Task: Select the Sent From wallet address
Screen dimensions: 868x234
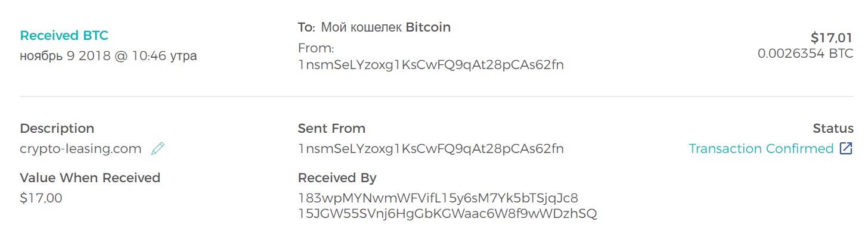Action: coord(431,149)
